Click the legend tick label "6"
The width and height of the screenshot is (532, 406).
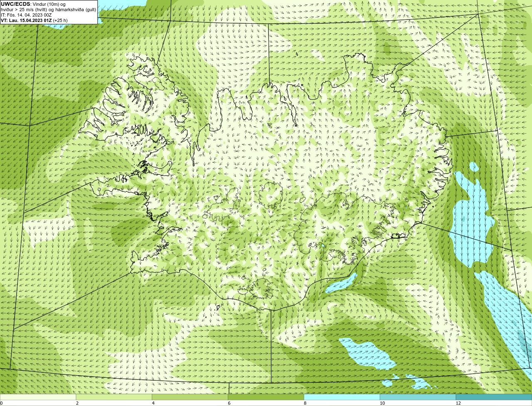tap(229, 403)
